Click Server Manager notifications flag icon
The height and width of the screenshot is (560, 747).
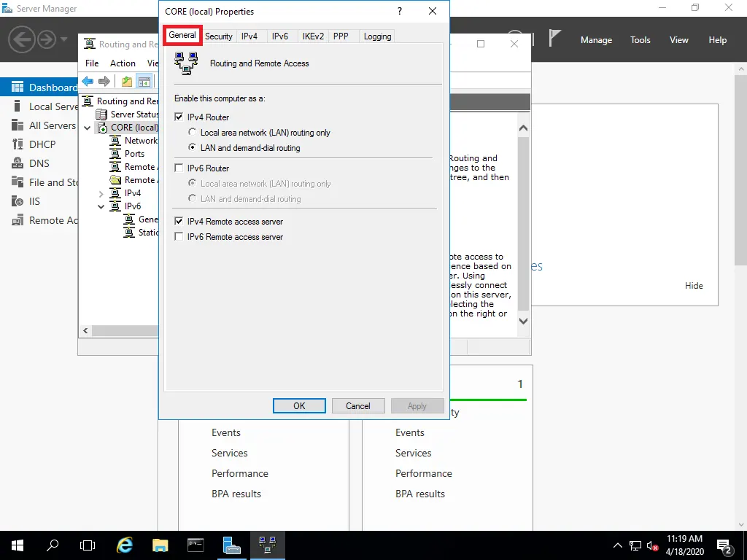[x=554, y=38]
